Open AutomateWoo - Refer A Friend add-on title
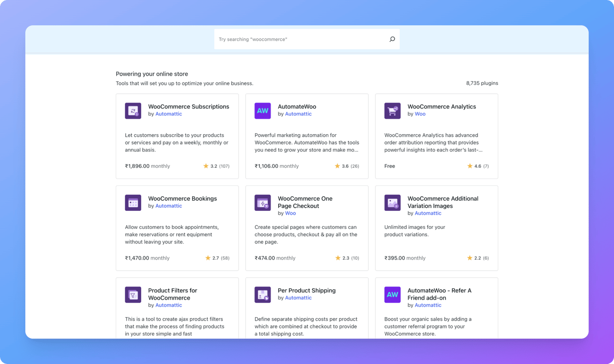 [x=440, y=294]
